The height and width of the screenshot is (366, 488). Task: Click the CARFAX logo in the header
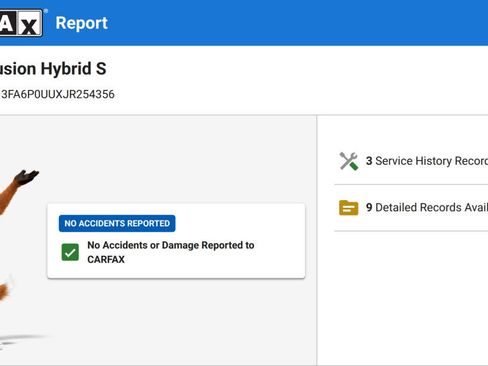pos(21,23)
